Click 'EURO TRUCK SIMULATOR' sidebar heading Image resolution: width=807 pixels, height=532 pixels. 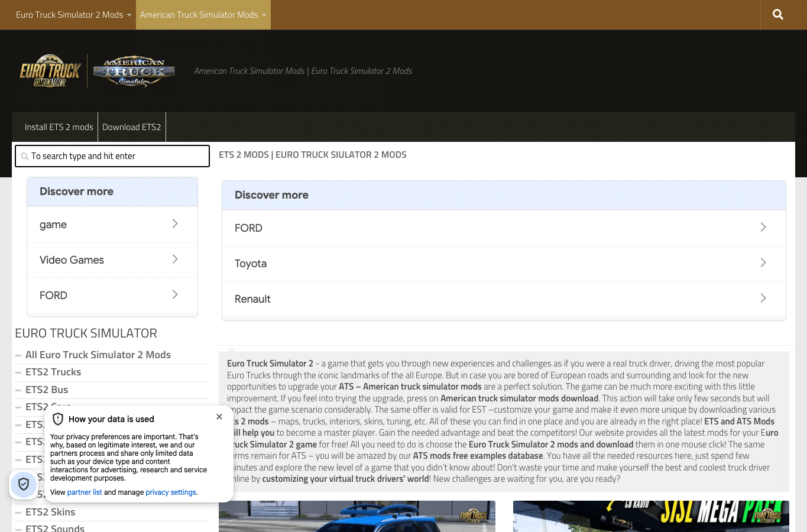coord(86,333)
